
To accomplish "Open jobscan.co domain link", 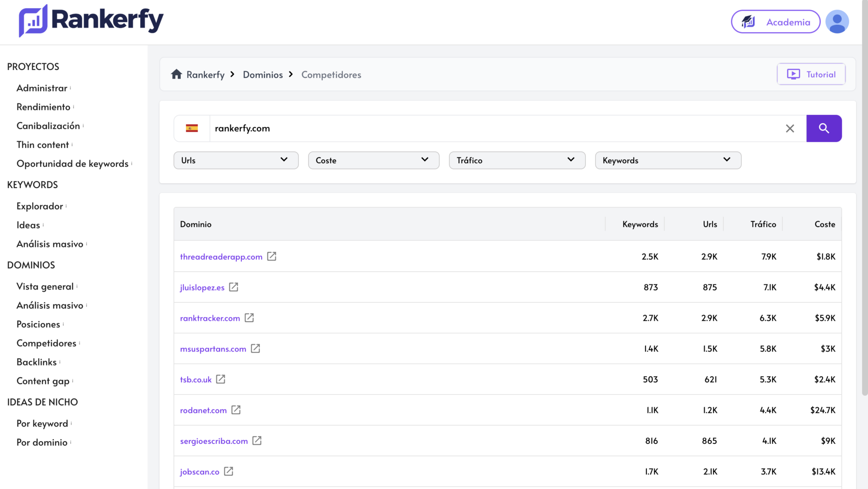I will point(199,472).
